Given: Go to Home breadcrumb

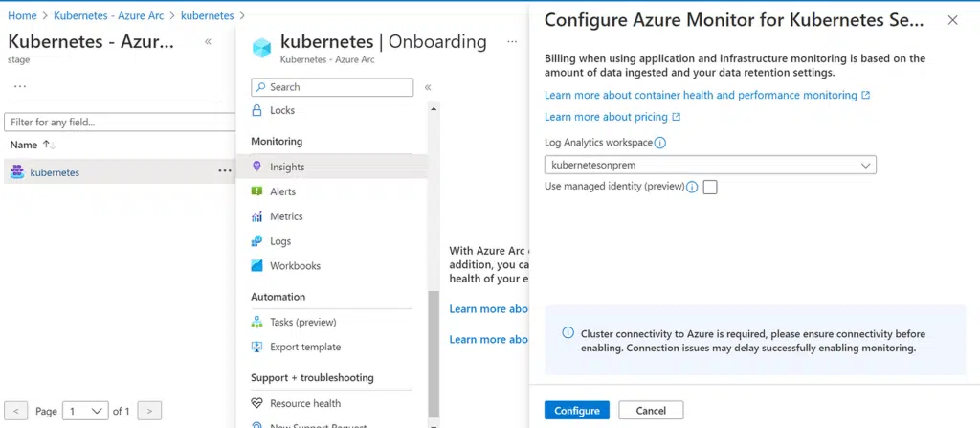Looking at the screenshot, I should point(22,15).
